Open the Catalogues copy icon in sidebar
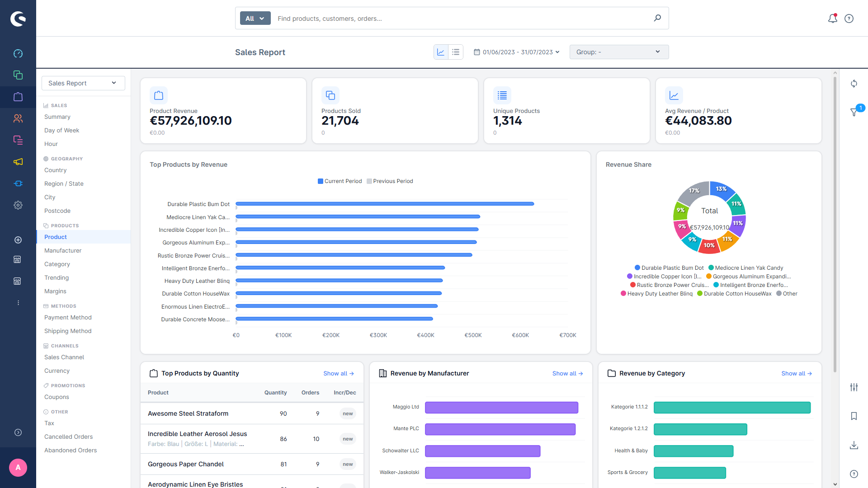Image resolution: width=868 pixels, height=488 pixels. click(18, 75)
